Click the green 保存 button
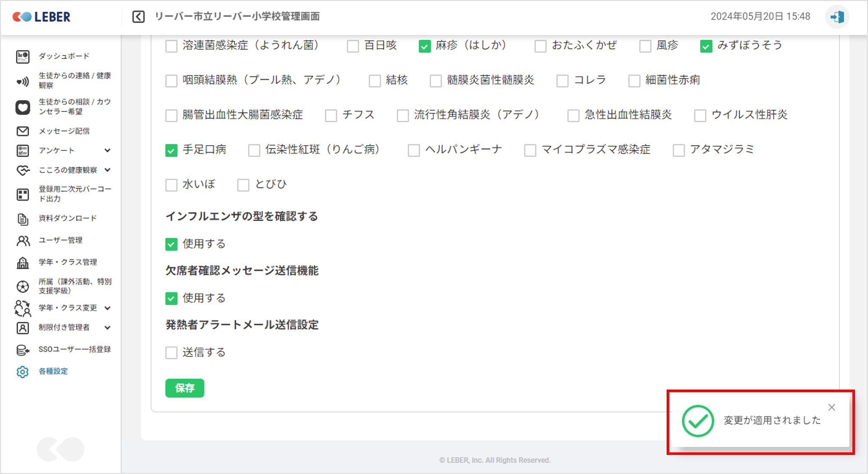Screen dimensions: 868x474 (185, 388)
